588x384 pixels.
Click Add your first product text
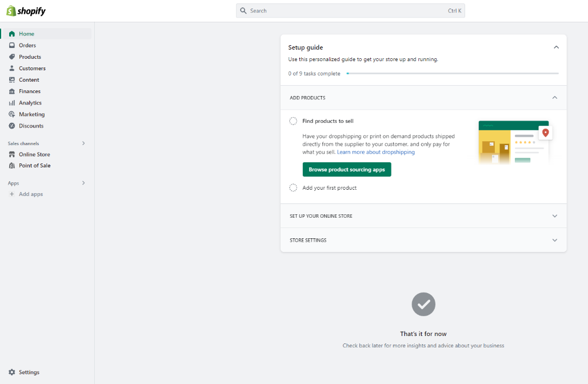(x=329, y=188)
